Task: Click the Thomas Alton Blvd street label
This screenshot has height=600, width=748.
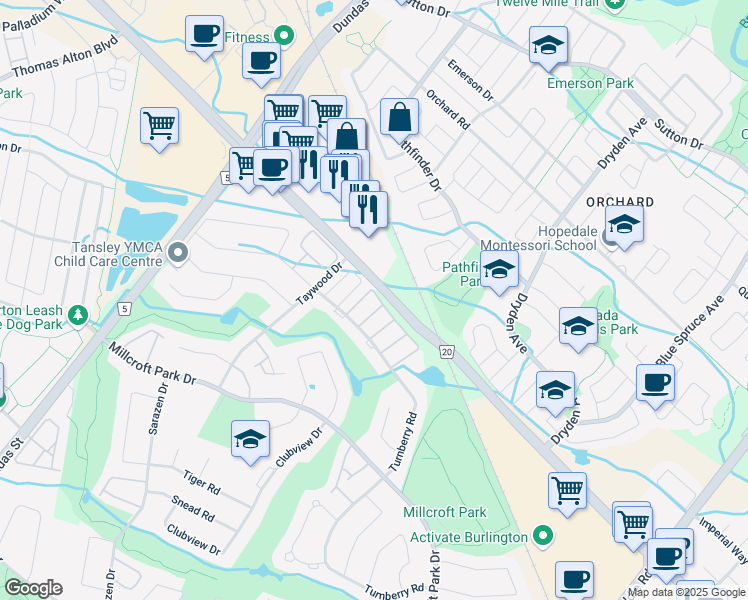Action: (65, 57)
